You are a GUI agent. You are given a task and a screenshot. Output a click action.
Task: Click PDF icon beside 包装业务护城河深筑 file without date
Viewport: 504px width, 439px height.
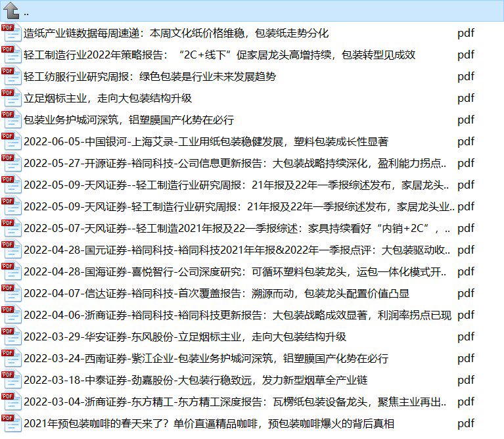tap(11, 120)
